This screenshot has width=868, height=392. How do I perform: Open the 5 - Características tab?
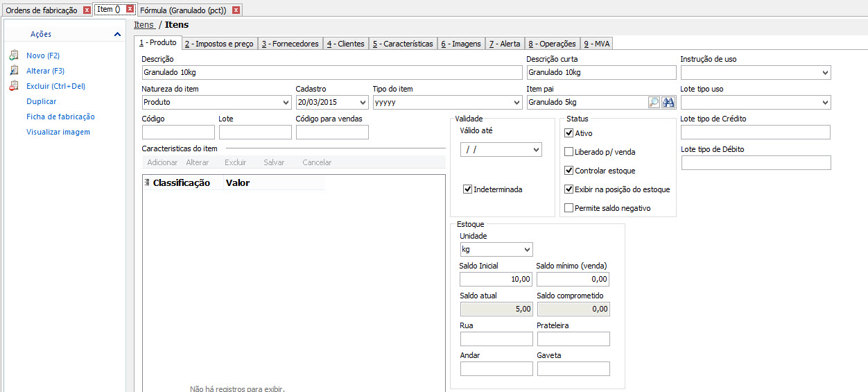(403, 44)
